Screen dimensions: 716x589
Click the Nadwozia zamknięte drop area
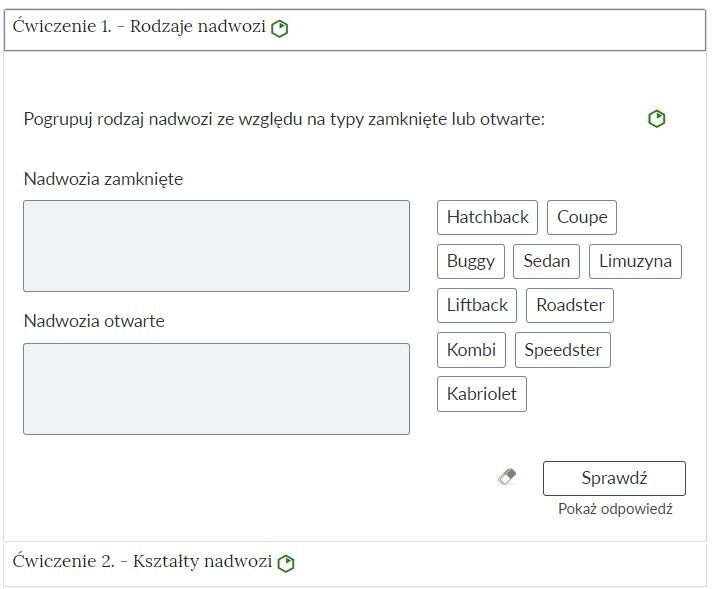[216, 246]
